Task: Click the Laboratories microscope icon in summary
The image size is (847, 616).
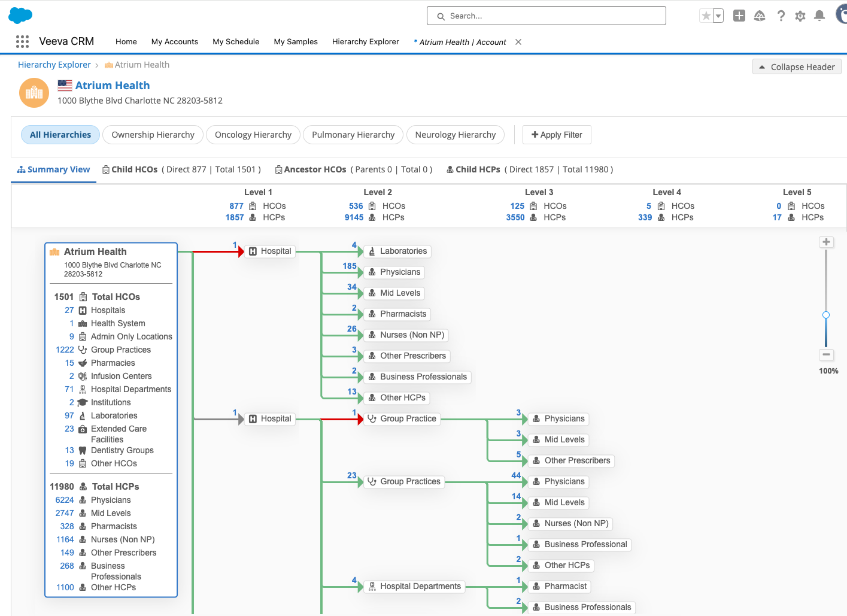Action: [x=83, y=415]
